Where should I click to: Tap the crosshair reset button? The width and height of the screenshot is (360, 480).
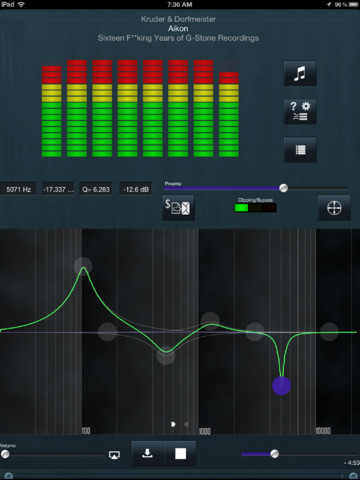tap(334, 208)
